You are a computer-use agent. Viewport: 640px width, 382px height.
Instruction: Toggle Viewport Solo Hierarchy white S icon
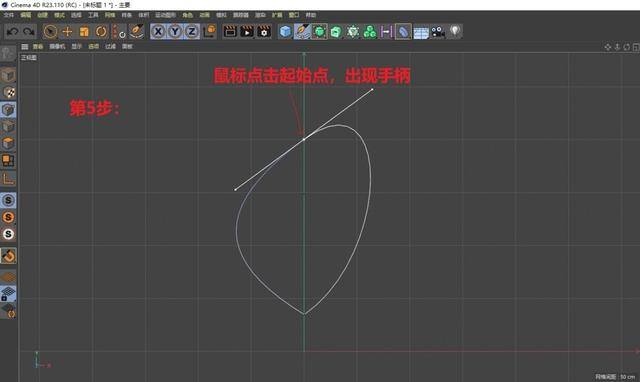[x=8, y=234]
